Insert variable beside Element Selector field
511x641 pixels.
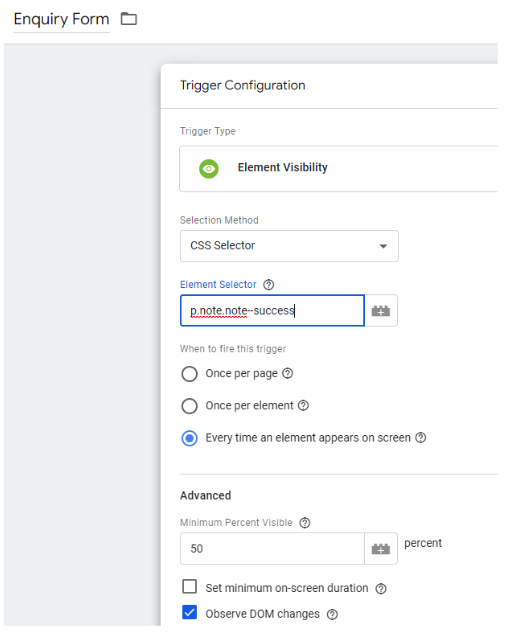pyautogui.click(x=381, y=311)
